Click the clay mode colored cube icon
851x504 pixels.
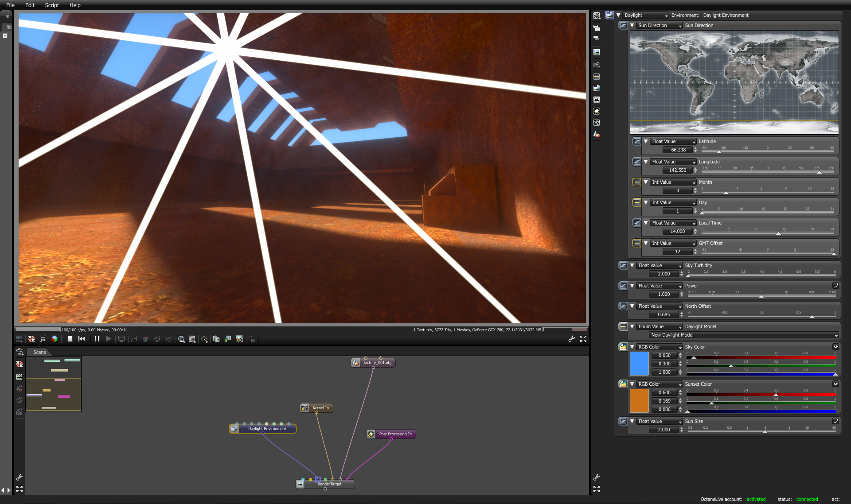[55, 339]
